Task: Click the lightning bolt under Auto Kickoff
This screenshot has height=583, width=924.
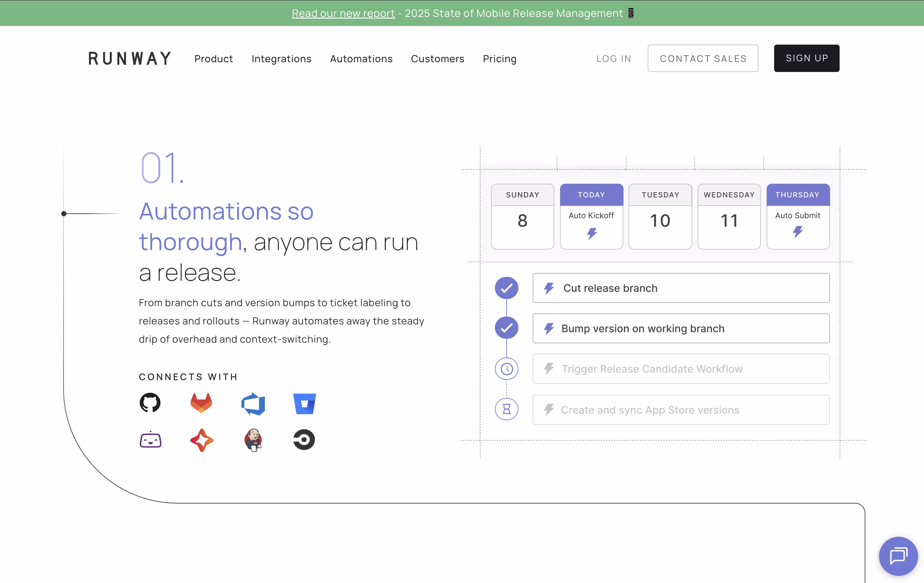Action: pos(592,234)
